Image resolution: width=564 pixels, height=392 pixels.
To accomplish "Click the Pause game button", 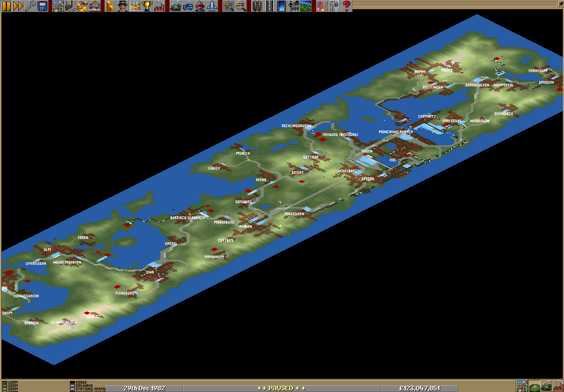I will (x=7, y=6).
